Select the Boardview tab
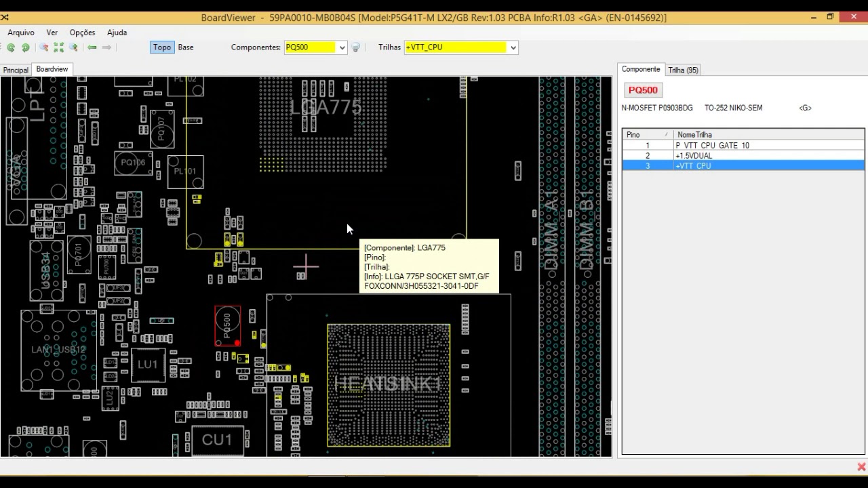Image resolution: width=868 pixels, height=488 pixels. point(52,69)
